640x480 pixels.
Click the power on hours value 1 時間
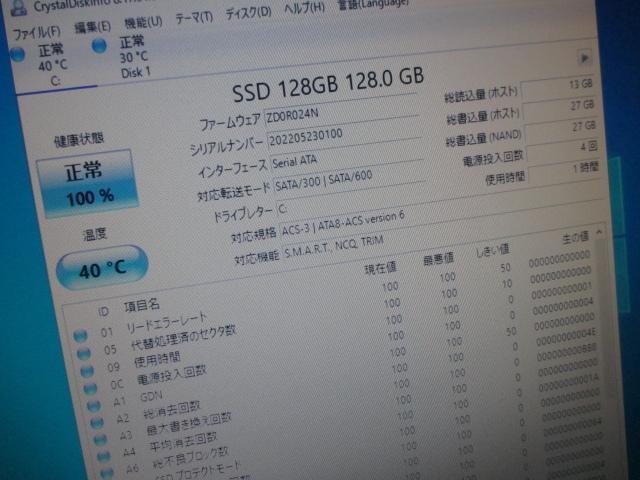tap(564, 172)
